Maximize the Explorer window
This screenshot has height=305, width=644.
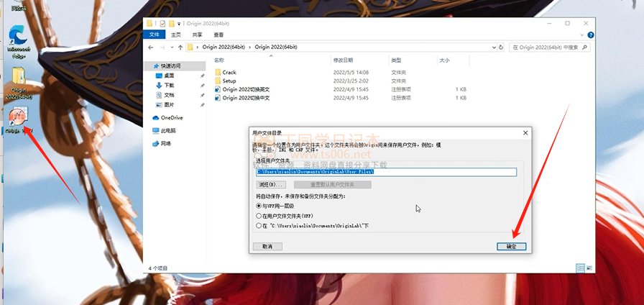pos(567,24)
